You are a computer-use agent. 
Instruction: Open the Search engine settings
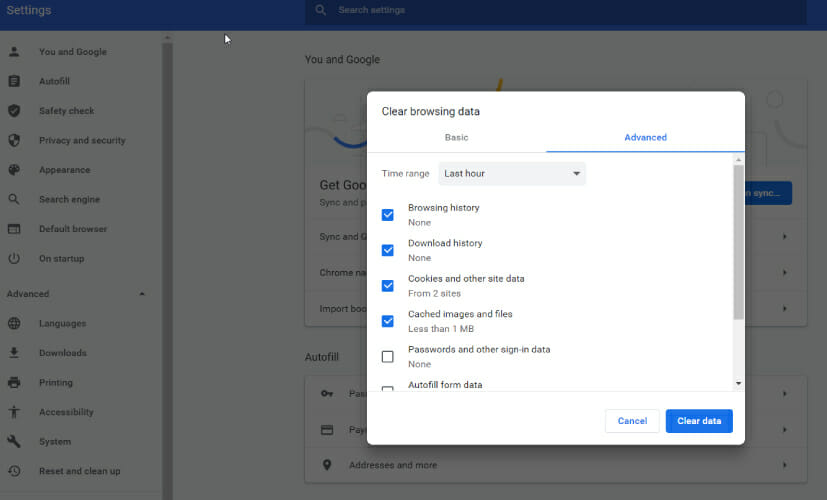[69, 199]
